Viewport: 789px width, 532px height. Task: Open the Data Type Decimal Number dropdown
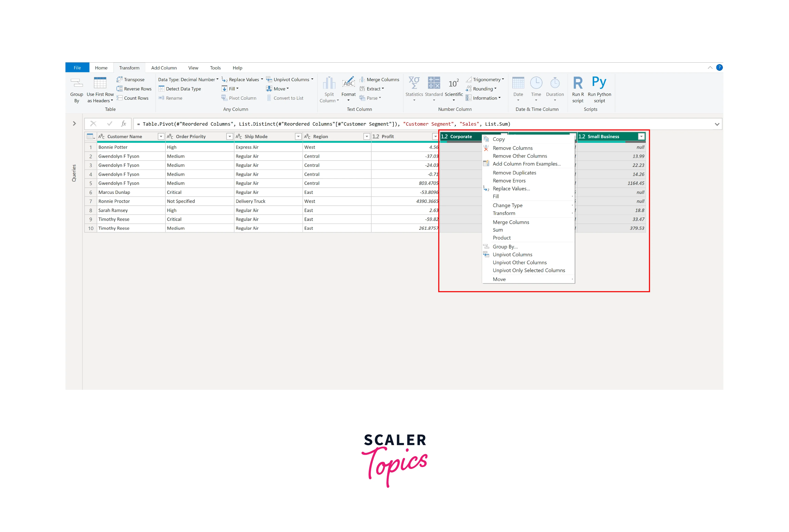coord(188,79)
